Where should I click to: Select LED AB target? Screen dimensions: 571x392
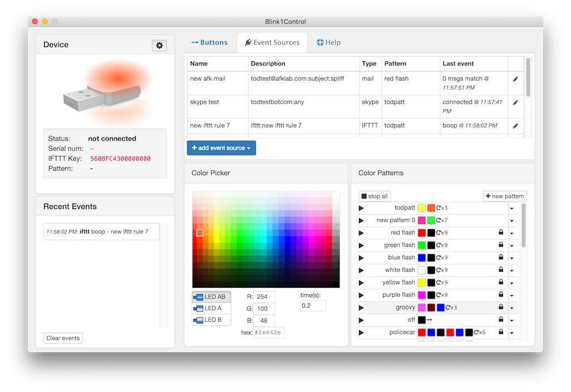coord(211,297)
